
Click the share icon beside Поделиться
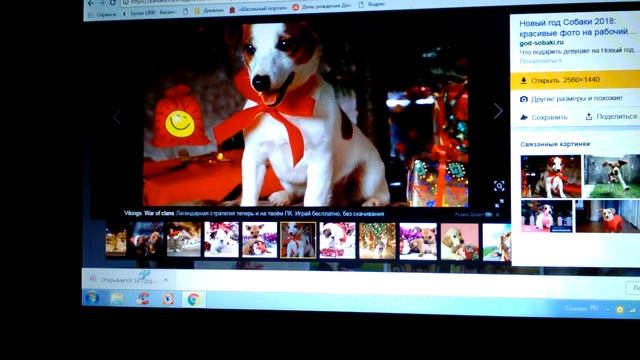point(589,117)
